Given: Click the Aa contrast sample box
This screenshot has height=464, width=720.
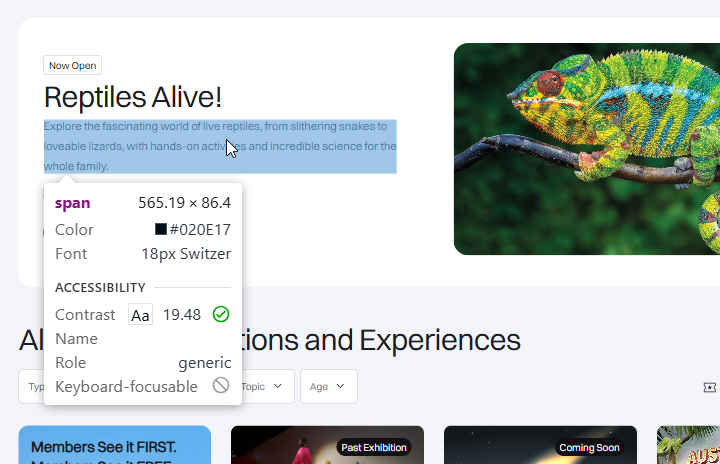Looking at the screenshot, I should tap(140, 315).
